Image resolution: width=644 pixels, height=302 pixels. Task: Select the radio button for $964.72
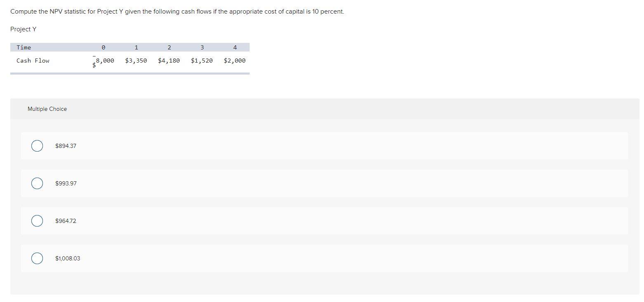pyautogui.click(x=37, y=221)
